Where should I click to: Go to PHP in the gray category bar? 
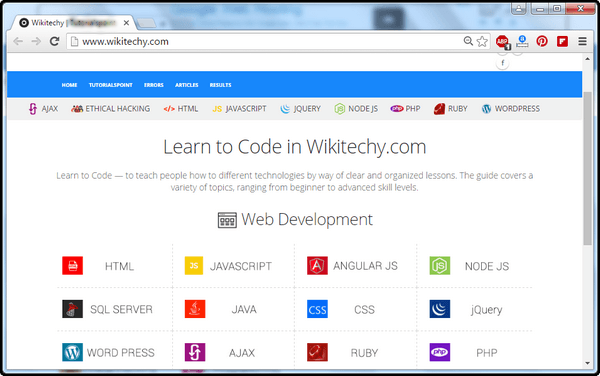click(405, 109)
